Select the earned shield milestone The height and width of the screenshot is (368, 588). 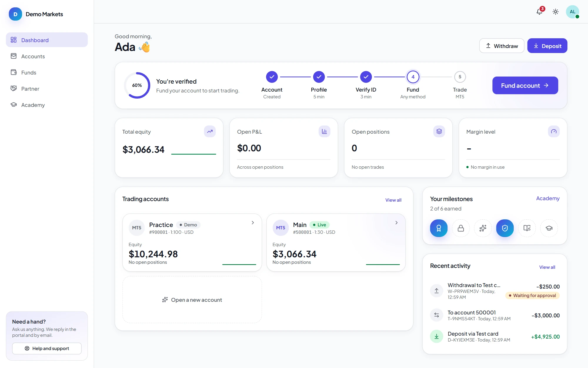coord(505,228)
